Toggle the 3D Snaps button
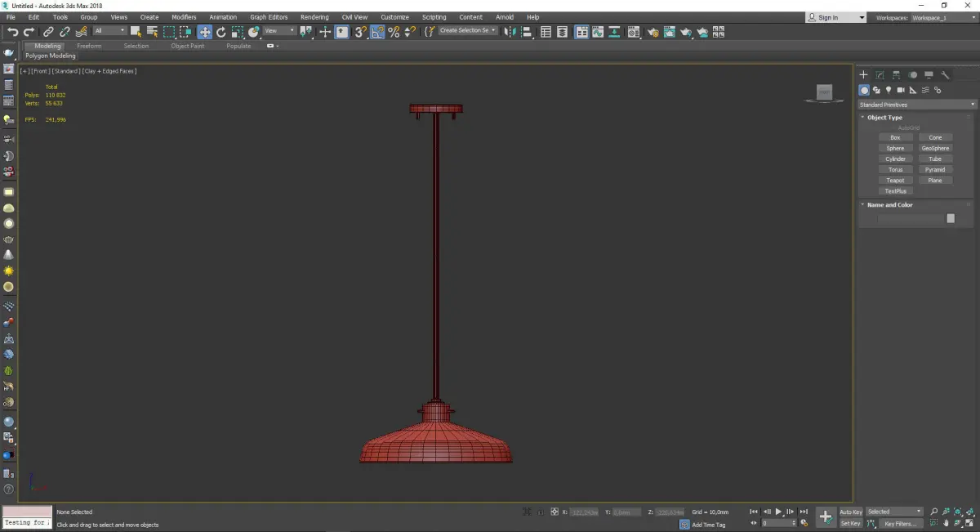The height and width of the screenshot is (532, 980). coord(360,32)
